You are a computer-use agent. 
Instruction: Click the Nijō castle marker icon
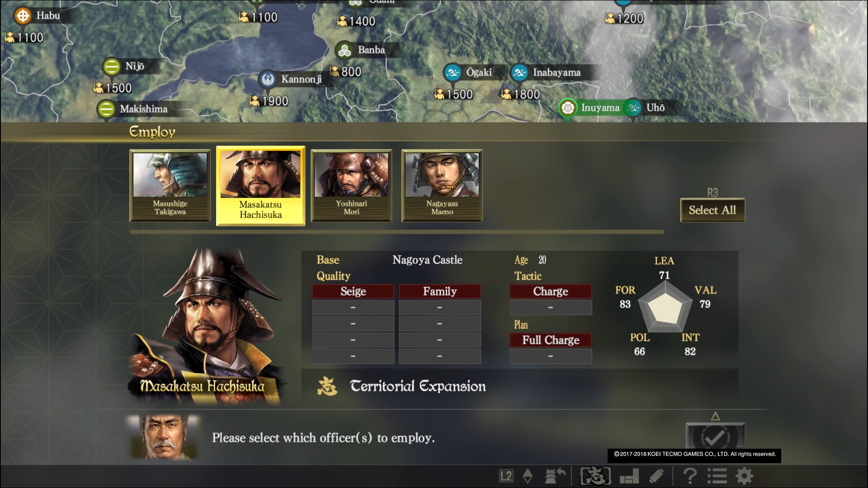point(111,66)
